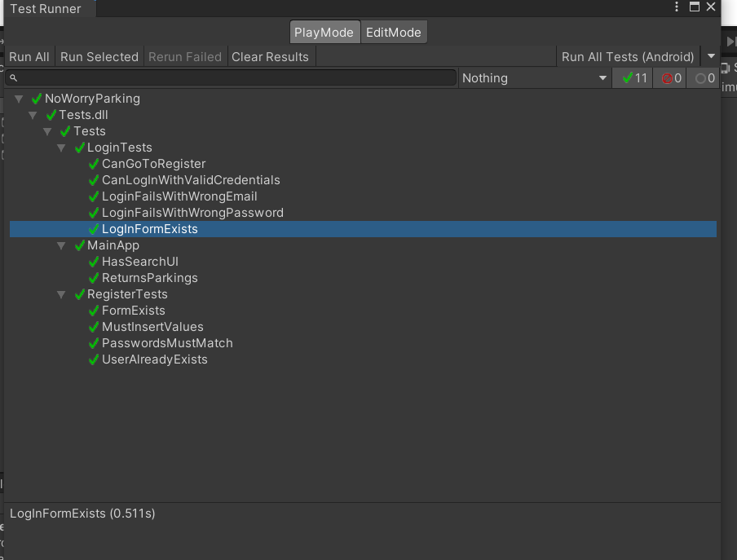The image size is (737, 560).
Task: Toggle the failed tests filter showing 0
Action: click(671, 78)
